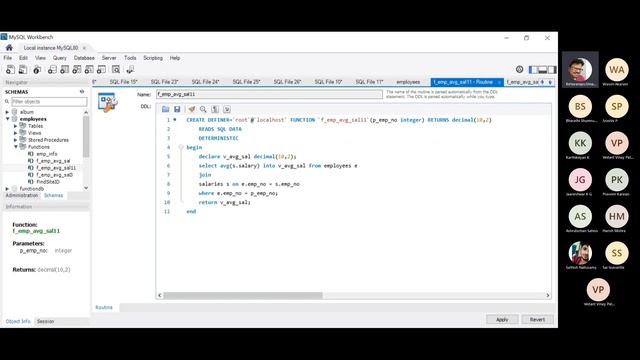This screenshot has width=640, height=360.
Task: Click the right arrow of DDL horizontal scrollbar
Action: [x=548, y=296]
